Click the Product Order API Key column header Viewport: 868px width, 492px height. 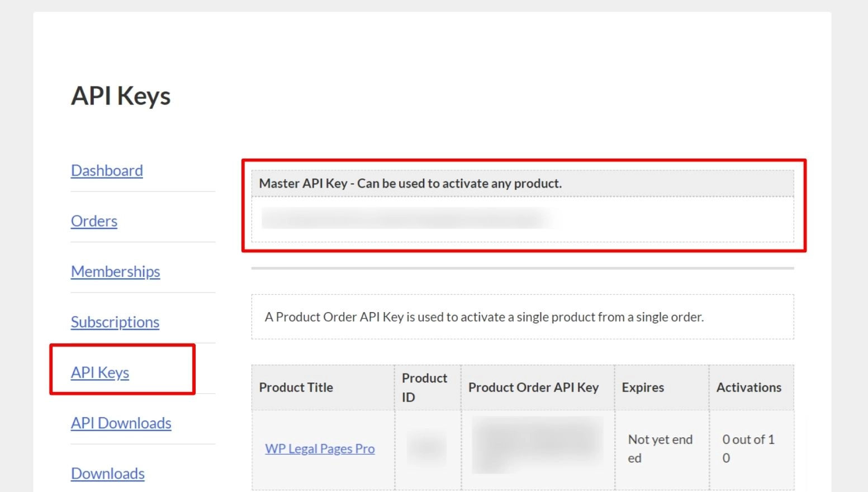pos(534,387)
